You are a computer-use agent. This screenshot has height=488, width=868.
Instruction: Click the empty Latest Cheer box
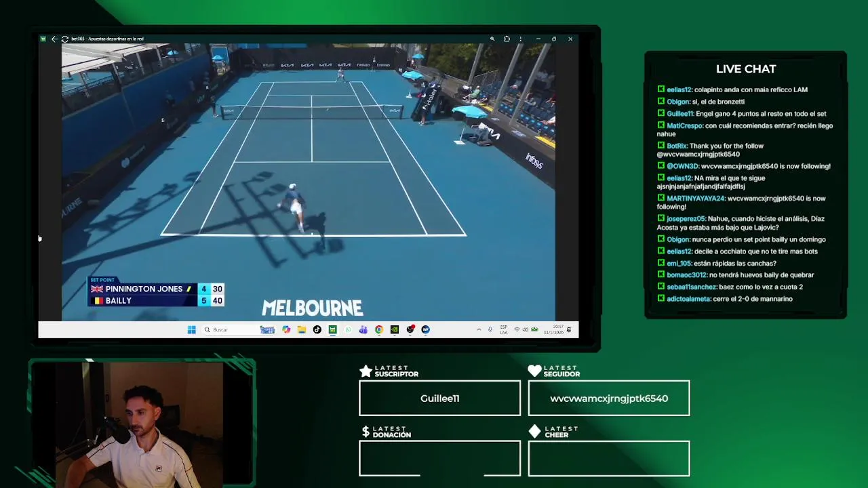(609, 458)
